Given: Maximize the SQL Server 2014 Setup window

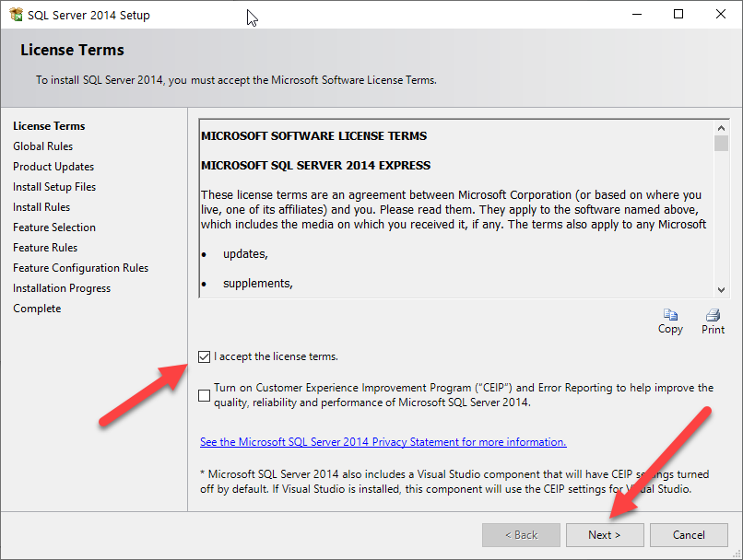Looking at the screenshot, I should 678,14.
